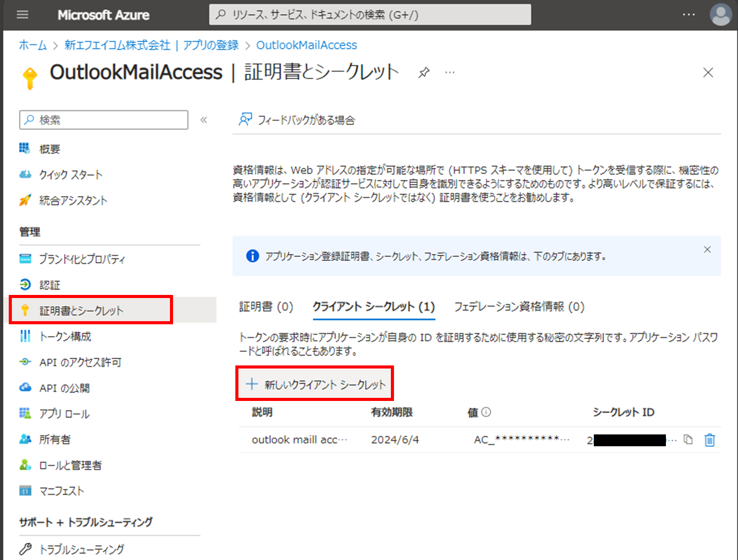Close the OutlookMailAccess blade with X
Viewport: 738px width, 560px height.
coord(708,73)
